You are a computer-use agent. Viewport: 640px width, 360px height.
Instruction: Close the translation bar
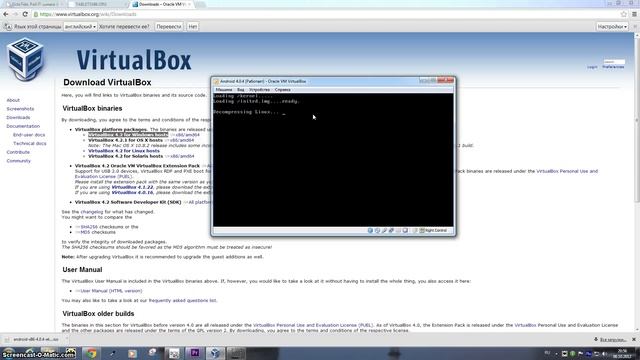click(635, 27)
